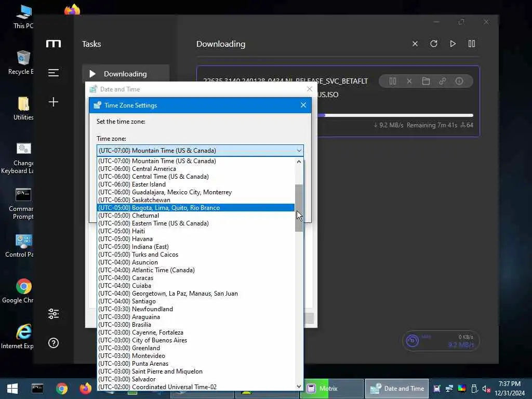Close the Date and Time window
Image resolution: width=532 pixels, height=399 pixels.
[310, 89]
